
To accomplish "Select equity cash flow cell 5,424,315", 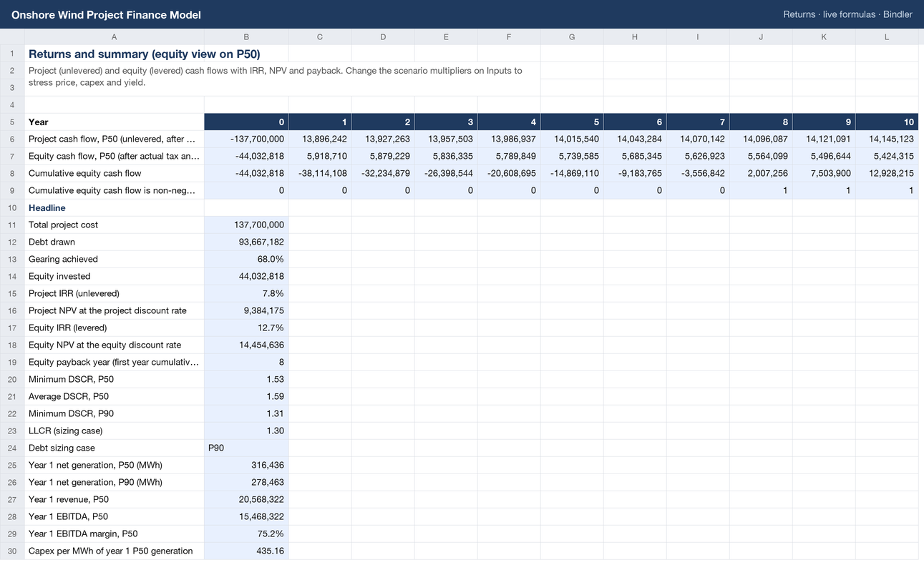I will 887,156.
